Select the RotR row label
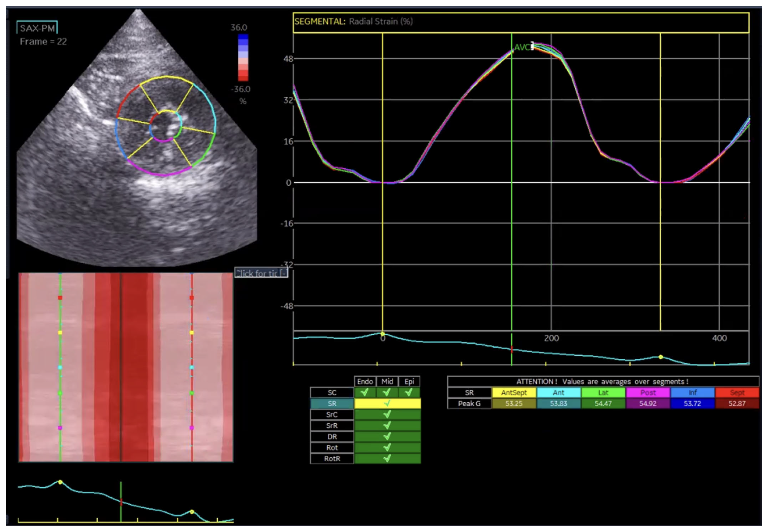This screenshot has height=532, width=769. [332, 458]
